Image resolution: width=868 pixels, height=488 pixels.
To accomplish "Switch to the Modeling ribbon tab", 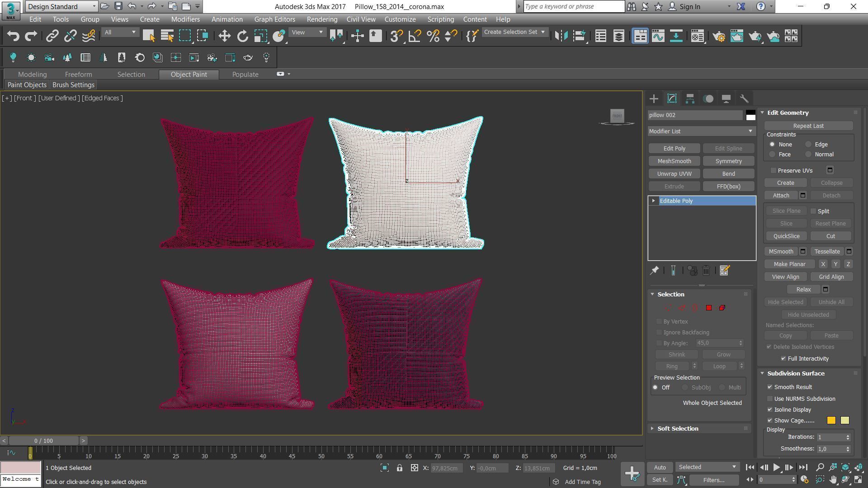I will tap(32, 74).
